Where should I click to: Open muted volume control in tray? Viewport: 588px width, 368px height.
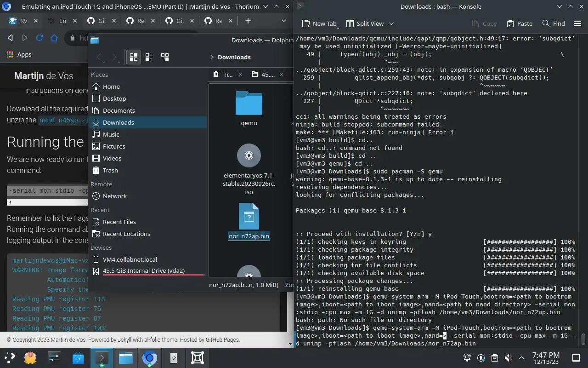click(508, 358)
